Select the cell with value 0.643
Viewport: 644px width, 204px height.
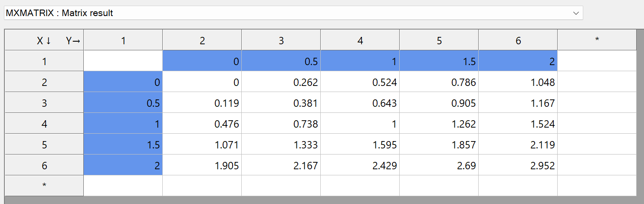[360, 103]
